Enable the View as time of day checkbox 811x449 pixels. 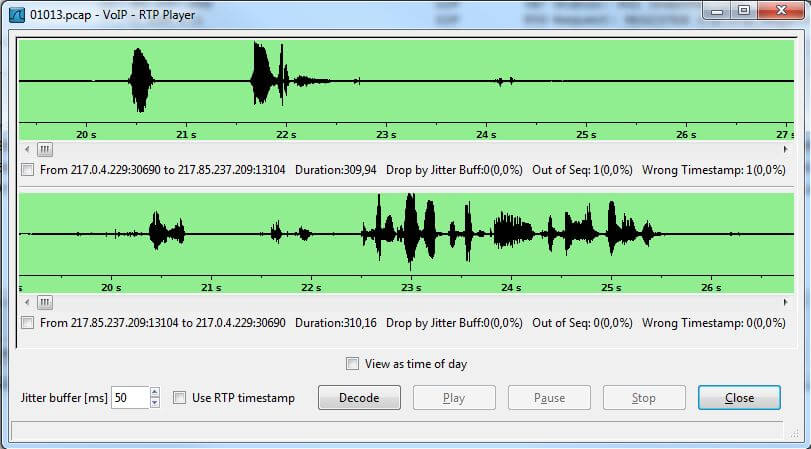coord(352,364)
